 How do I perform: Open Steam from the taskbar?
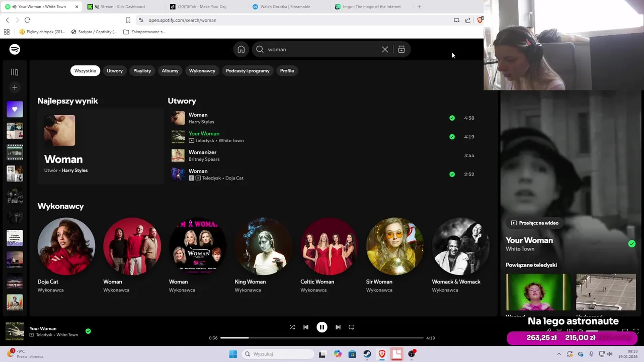367,354
